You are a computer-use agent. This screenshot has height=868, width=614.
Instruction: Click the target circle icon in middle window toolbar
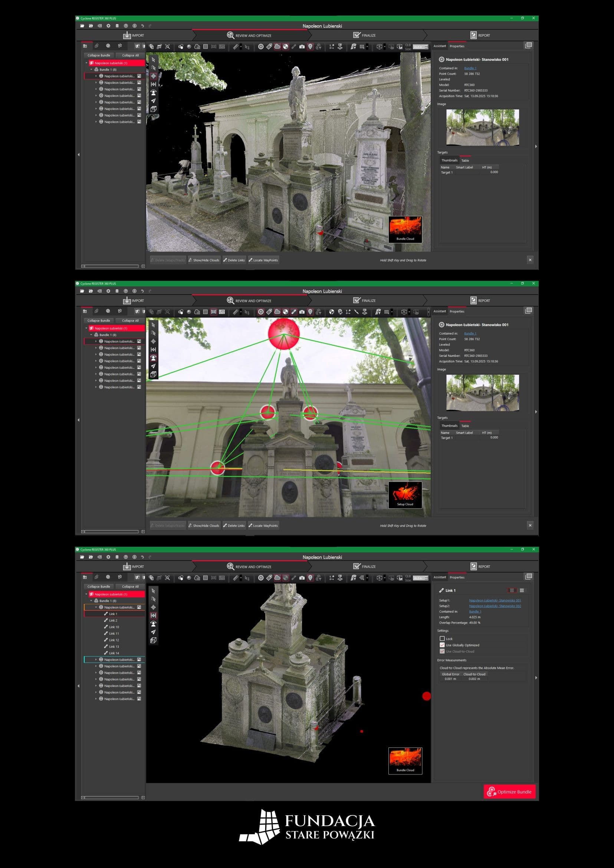coord(260,312)
